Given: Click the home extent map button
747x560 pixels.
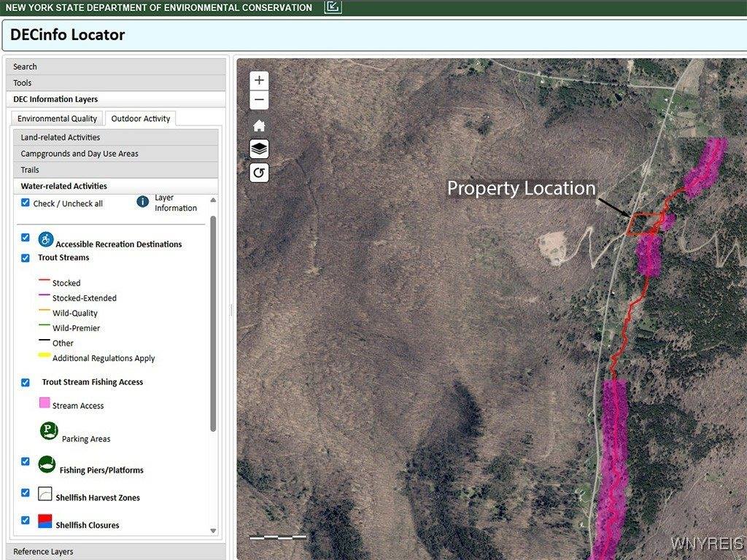Looking at the screenshot, I should (259, 126).
